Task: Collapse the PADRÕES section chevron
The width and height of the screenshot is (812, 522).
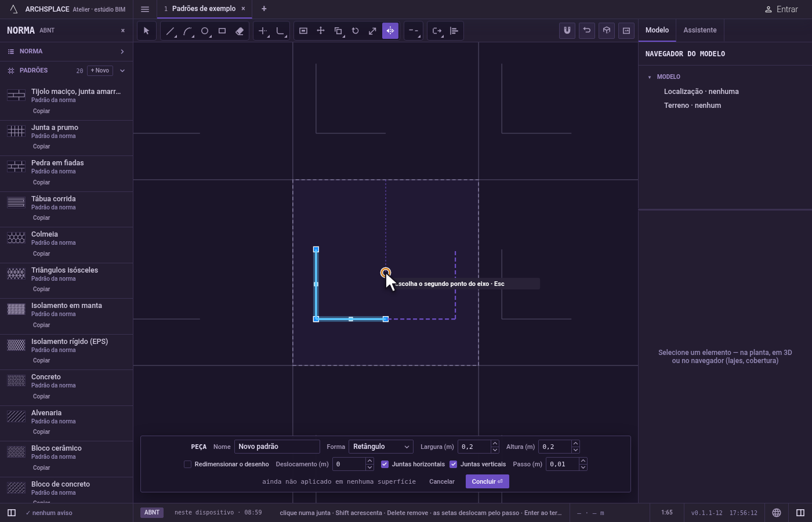Action: point(122,71)
